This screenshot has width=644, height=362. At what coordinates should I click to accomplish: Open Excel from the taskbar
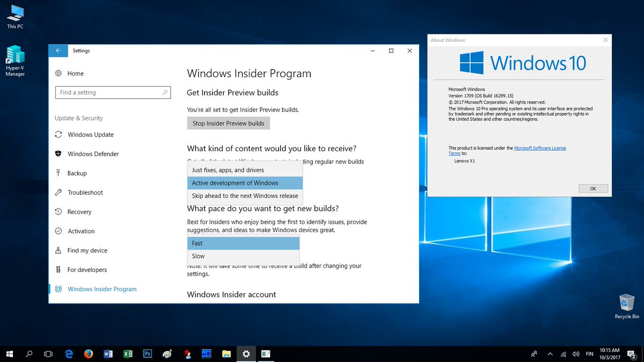coord(128,354)
